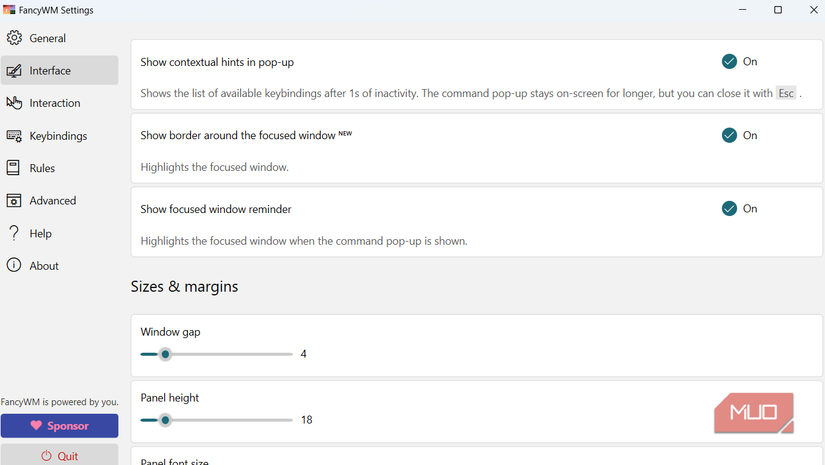The height and width of the screenshot is (465, 825).
Task: Toggle off contextual hints in pop-up
Action: (x=729, y=62)
